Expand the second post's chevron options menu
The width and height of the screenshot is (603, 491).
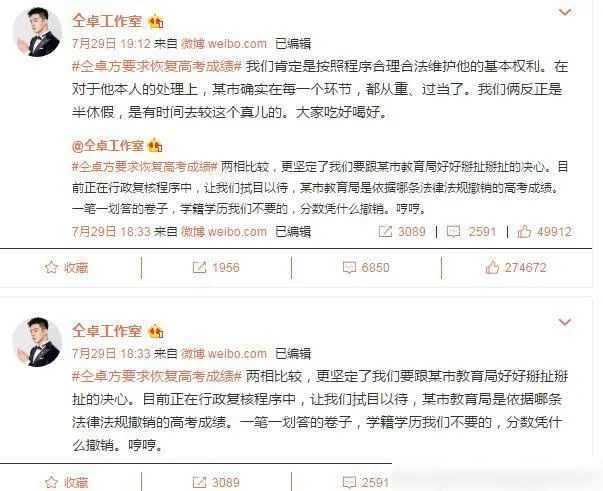coord(565,322)
